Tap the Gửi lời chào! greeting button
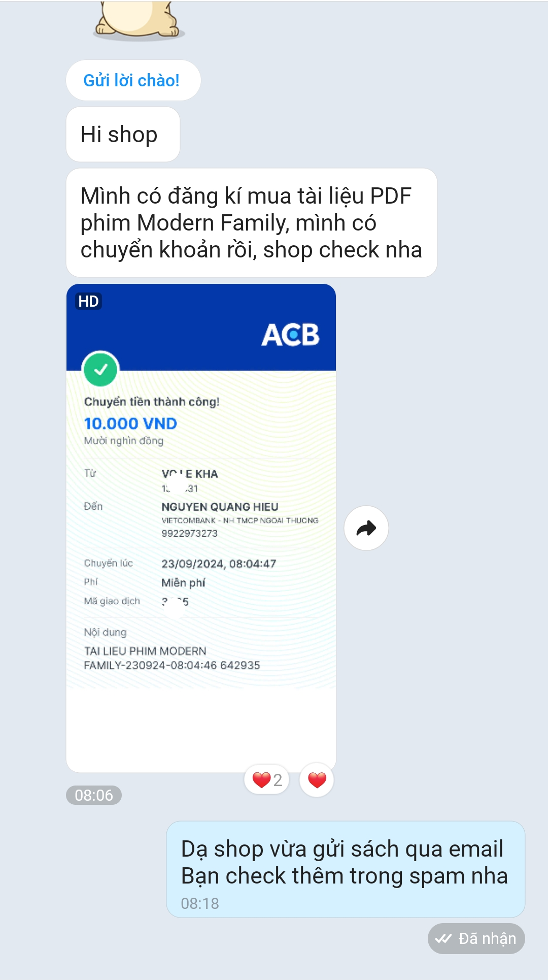 pyautogui.click(x=133, y=80)
